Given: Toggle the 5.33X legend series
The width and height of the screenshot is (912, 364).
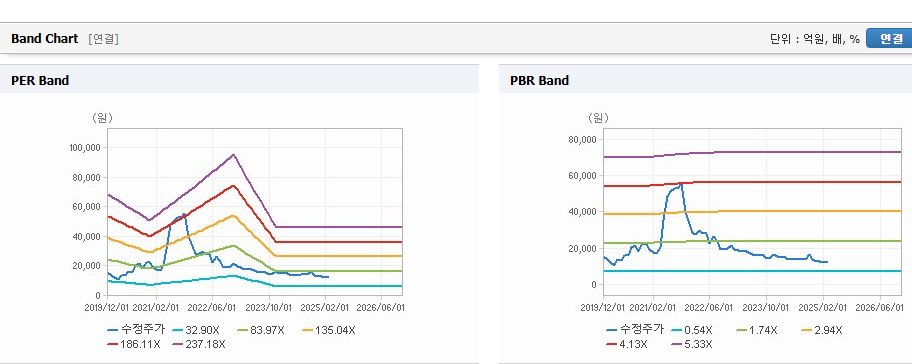Looking at the screenshot, I should coord(691,344).
